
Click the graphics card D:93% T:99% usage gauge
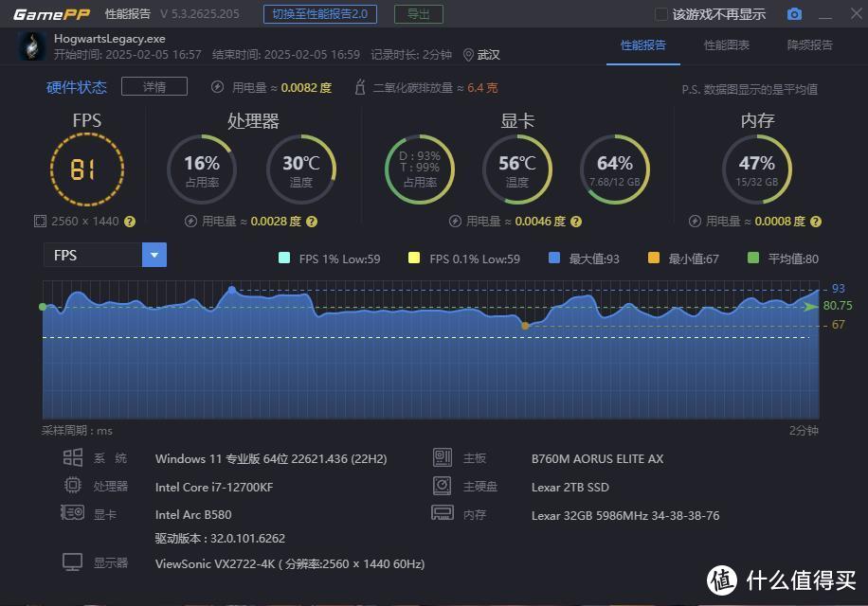pos(420,169)
